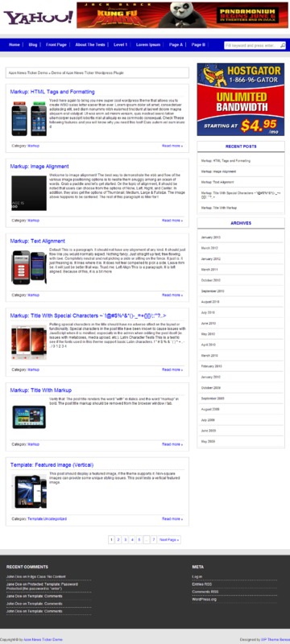Open post title Markup: Title With Markup
Image resolution: width=290 pixels, height=644 pixels.
pyautogui.click(x=40, y=390)
